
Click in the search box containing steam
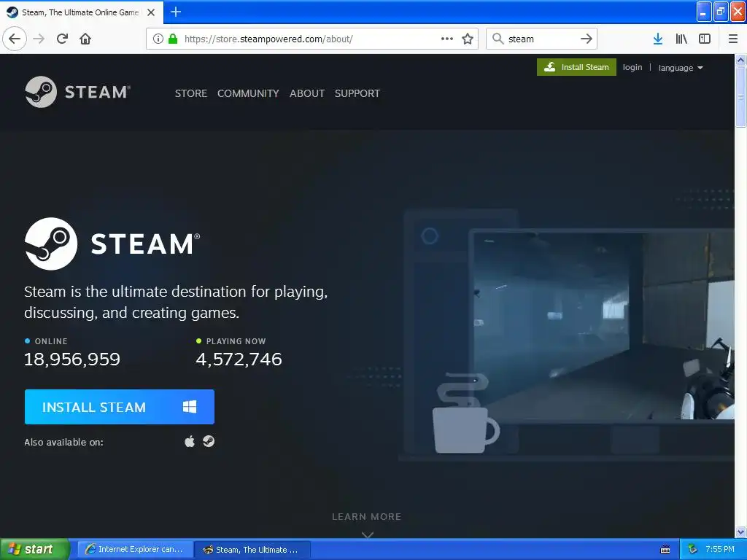[541, 39]
